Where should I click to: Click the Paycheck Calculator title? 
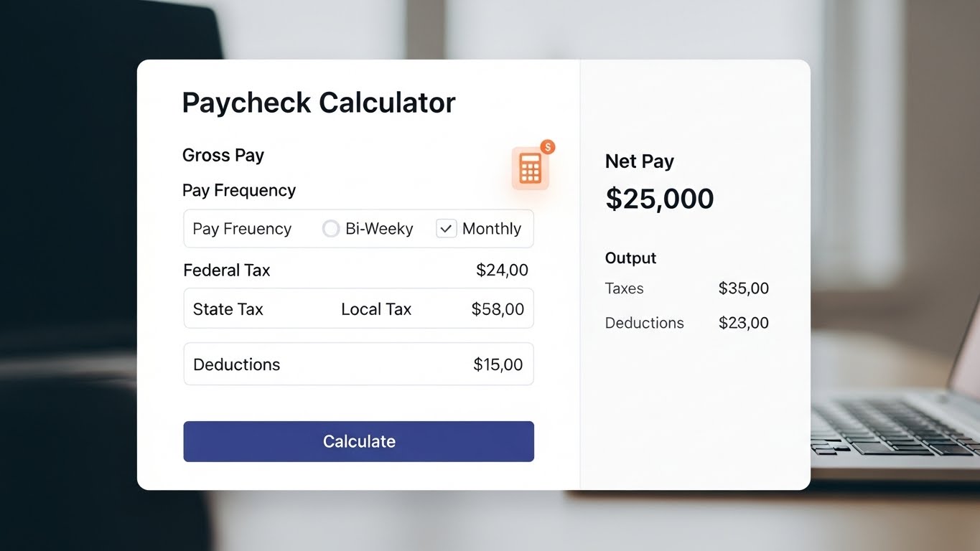[x=319, y=103]
